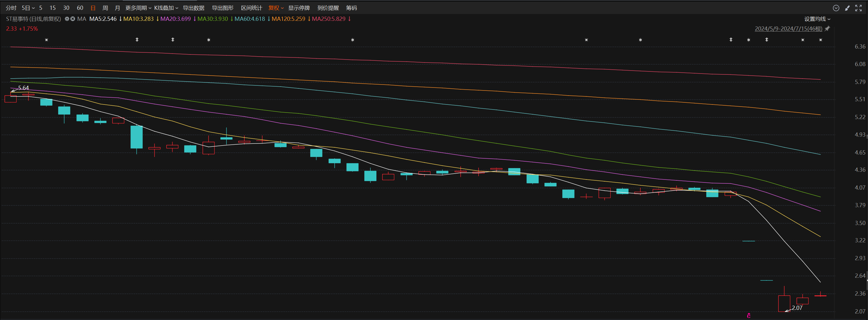Select the 周 weekly period tab
This screenshot has width=868, height=320.
[105, 8]
